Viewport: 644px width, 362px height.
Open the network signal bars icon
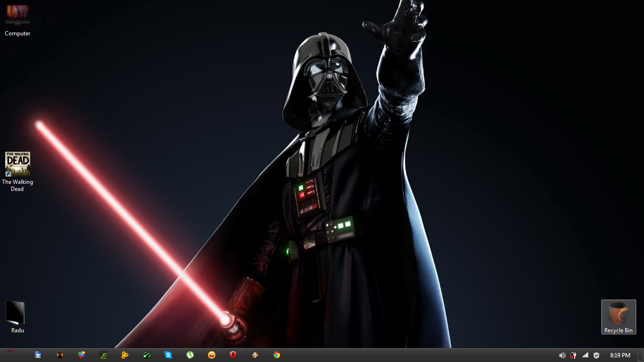click(x=585, y=355)
